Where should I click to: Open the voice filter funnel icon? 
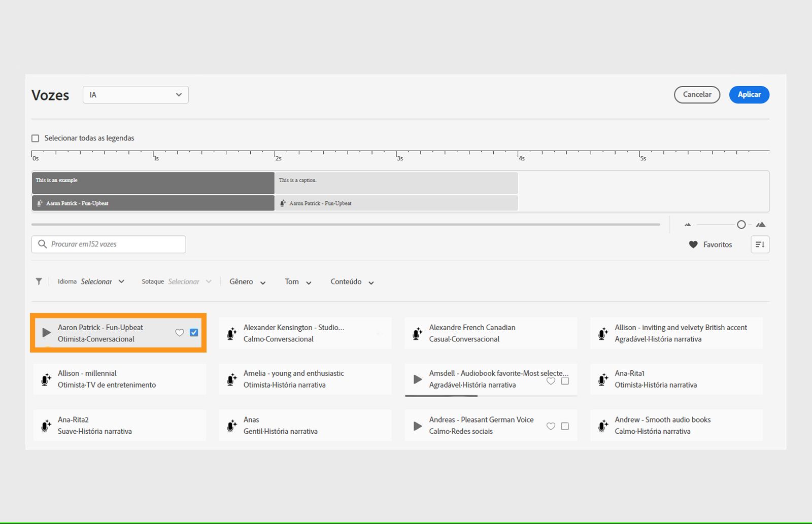coord(39,282)
